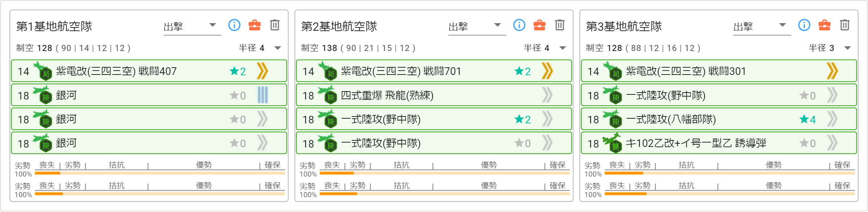
Task: Open the 出撃 dropdown of 第1基地航空隊
Action: point(192,26)
